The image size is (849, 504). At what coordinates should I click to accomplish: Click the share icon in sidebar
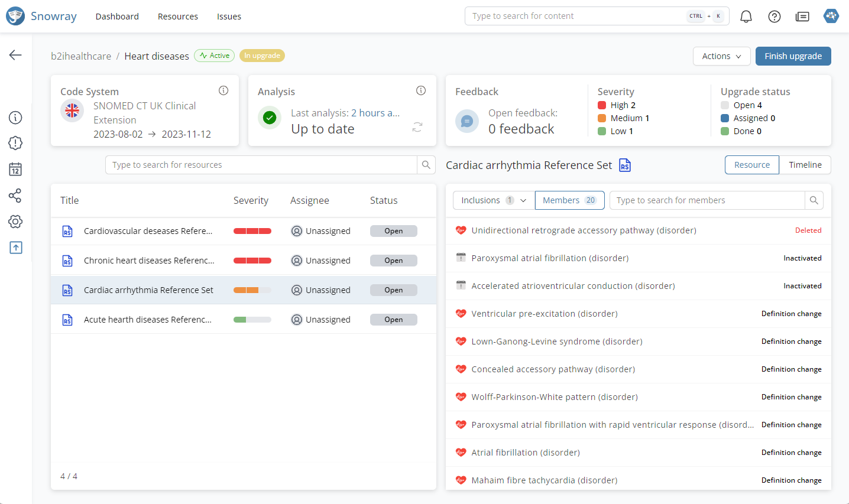[15, 196]
